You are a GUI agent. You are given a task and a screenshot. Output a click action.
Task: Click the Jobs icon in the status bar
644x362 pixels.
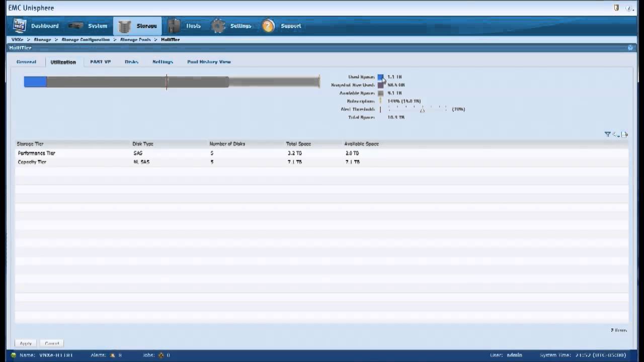click(x=161, y=355)
